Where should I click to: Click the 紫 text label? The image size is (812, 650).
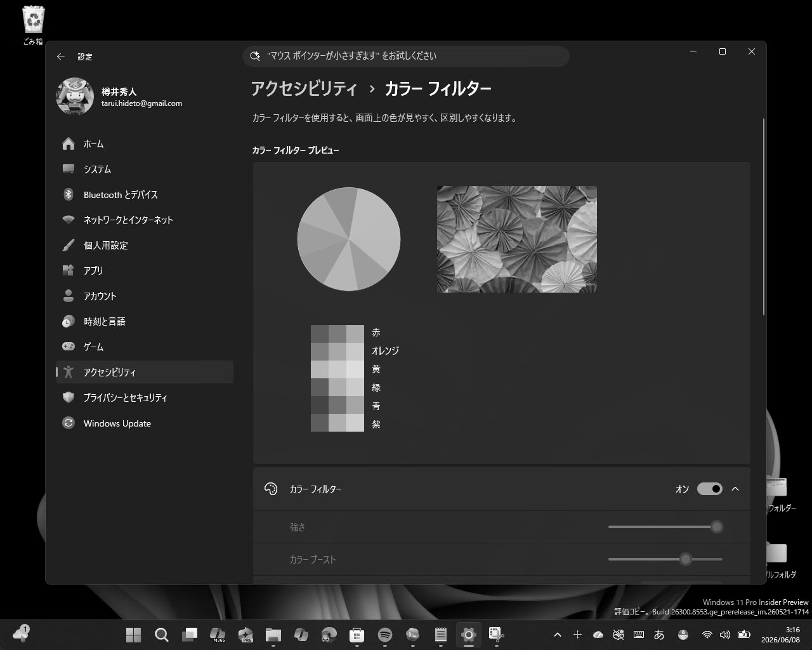pos(376,425)
